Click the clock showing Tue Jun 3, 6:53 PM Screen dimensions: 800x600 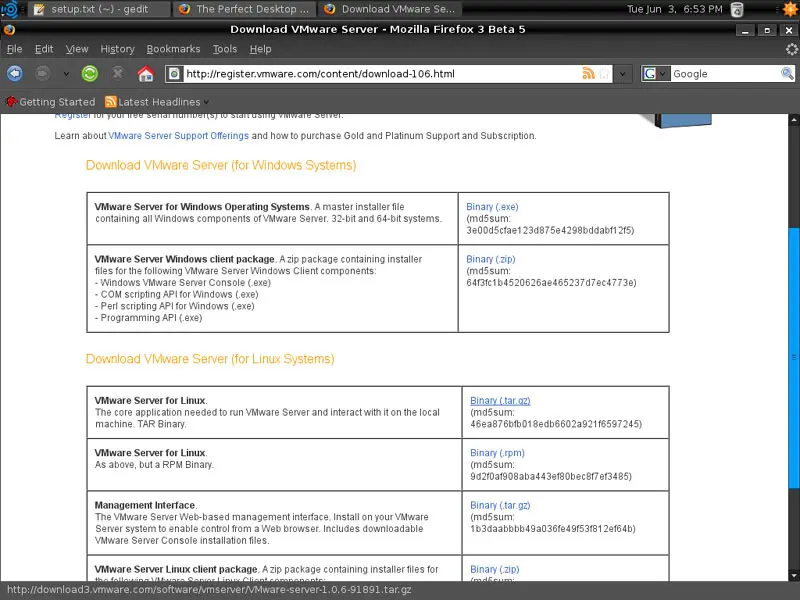(x=674, y=9)
